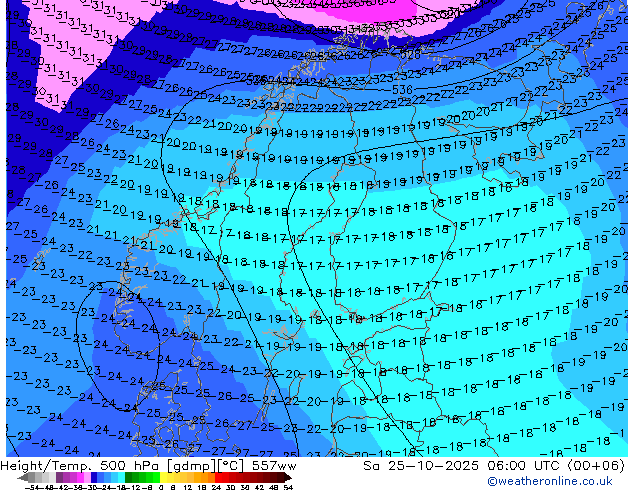Click the '-54' legend scale value
Image resolution: width=634 pixels, height=490 pixels.
[x=32, y=487]
